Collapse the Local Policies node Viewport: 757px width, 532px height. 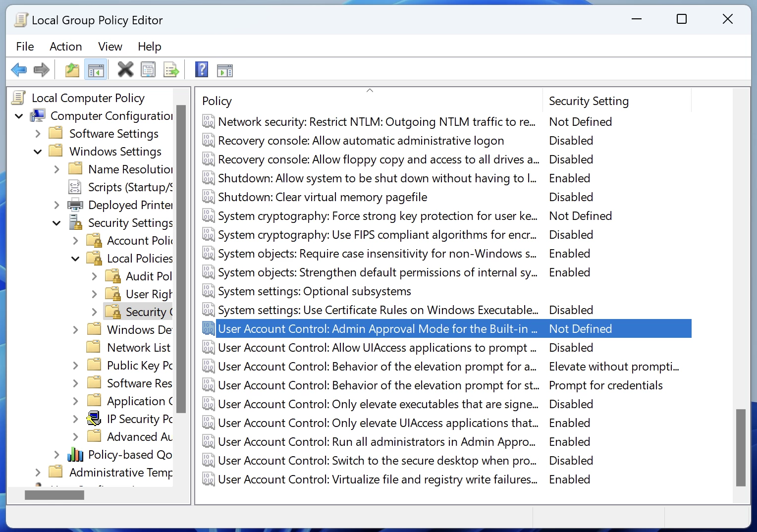[x=75, y=258]
